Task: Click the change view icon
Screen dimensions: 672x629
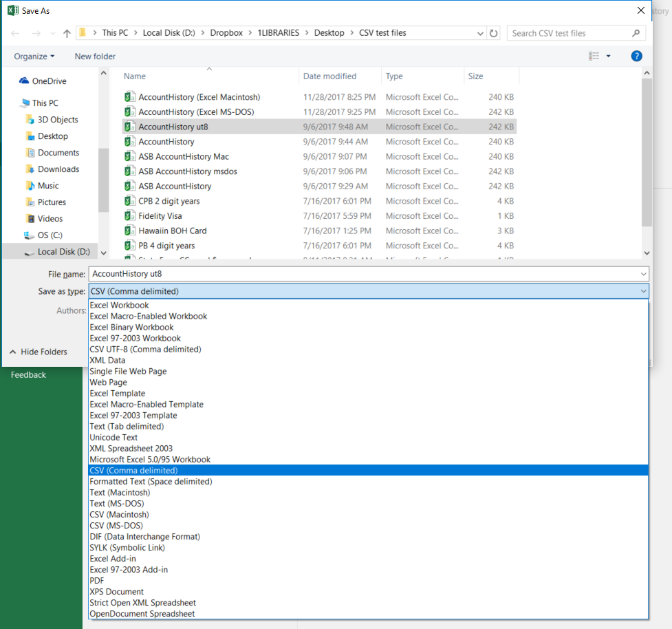Action: click(x=594, y=56)
